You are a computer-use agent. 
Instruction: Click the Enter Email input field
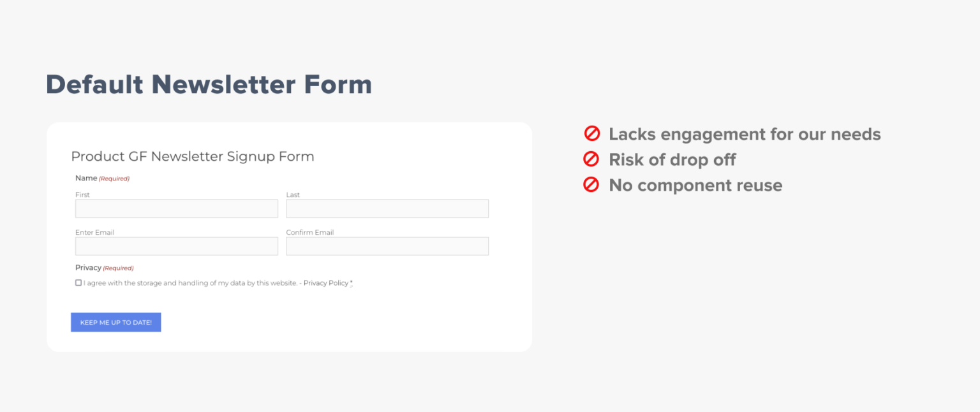[176, 246]
